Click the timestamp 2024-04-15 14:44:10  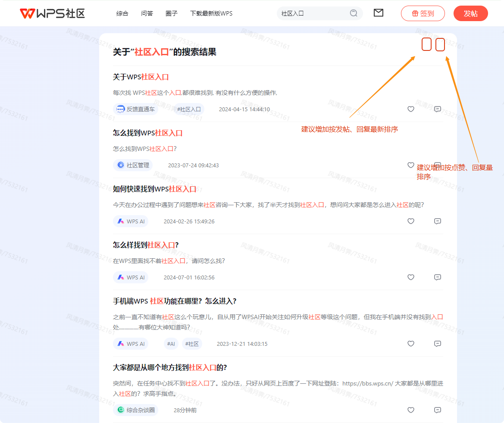pyautogui.click(x=244, y=109)
